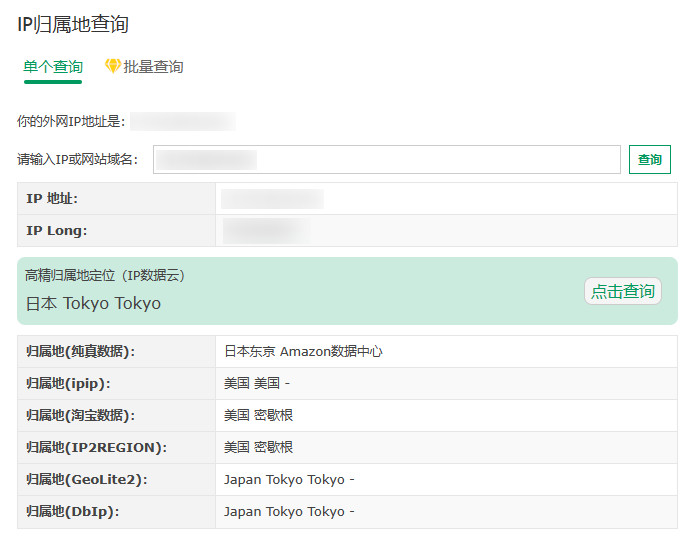Click the 高精归属地定位 (IP数据云) heading
This screenshot has width=689, height=534.
tap(105, 275)
